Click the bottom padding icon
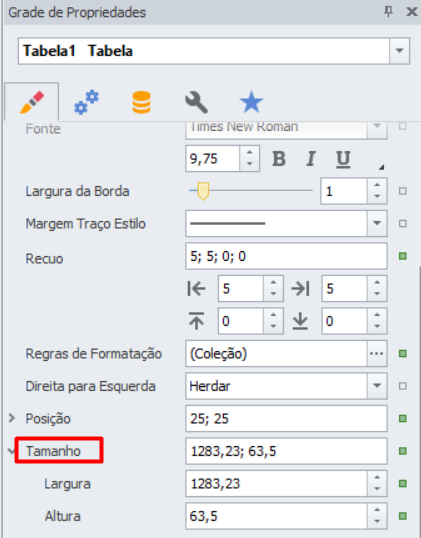The image size is (421, 538). coord(300,321)
